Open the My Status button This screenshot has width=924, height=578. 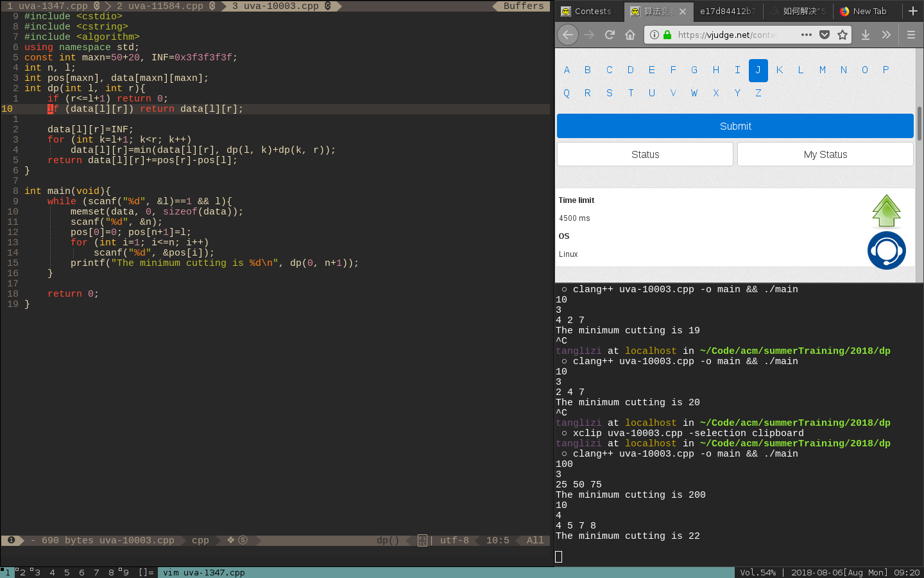point(825,154)
